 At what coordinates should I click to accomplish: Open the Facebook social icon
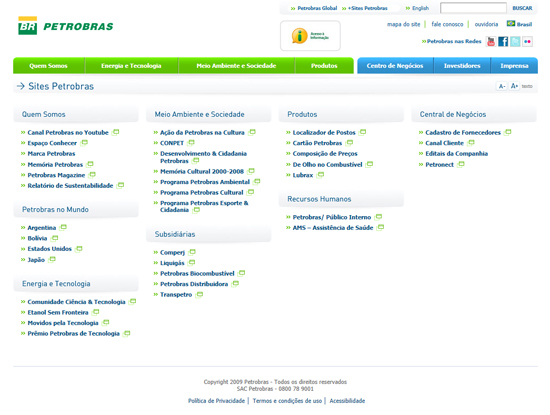pyautogui.click(x=503, y=41)
